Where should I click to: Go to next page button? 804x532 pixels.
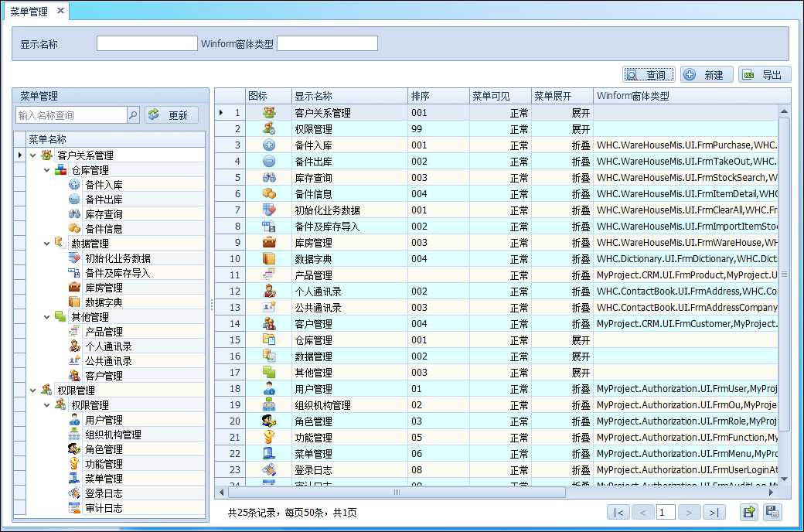(689, 512)
